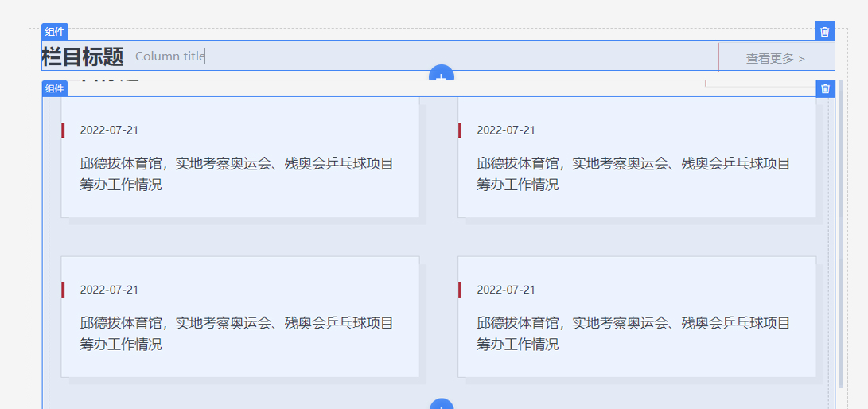Click the date in the bottom-right news card
The image size is (868, 409).
[x=506, y=290]
